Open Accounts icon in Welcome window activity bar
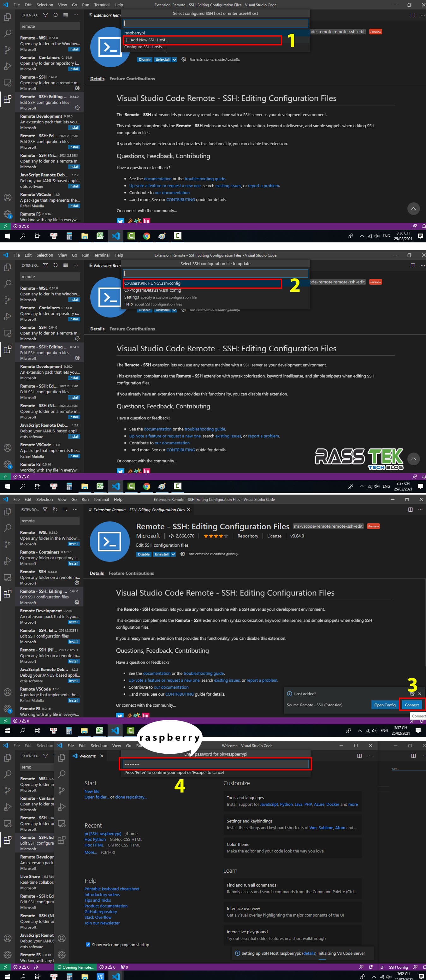Viewport: 426px width, 980px height. coord(62,938)
